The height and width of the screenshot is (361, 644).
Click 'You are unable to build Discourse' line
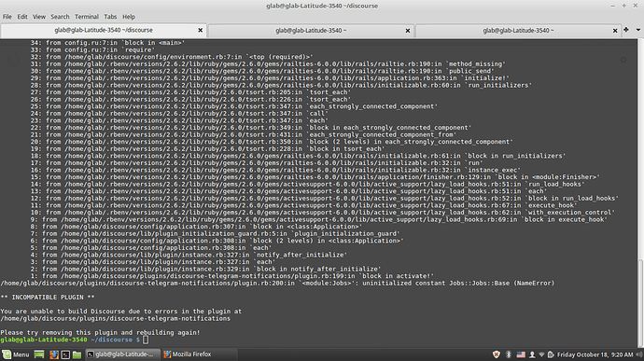(x=121, y=312)
